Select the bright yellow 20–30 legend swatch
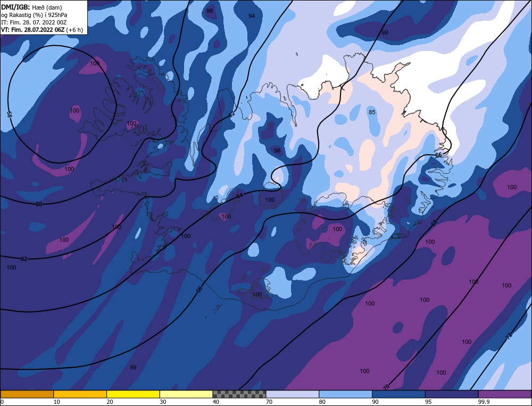Screen dimensions: 532x406 133,394
